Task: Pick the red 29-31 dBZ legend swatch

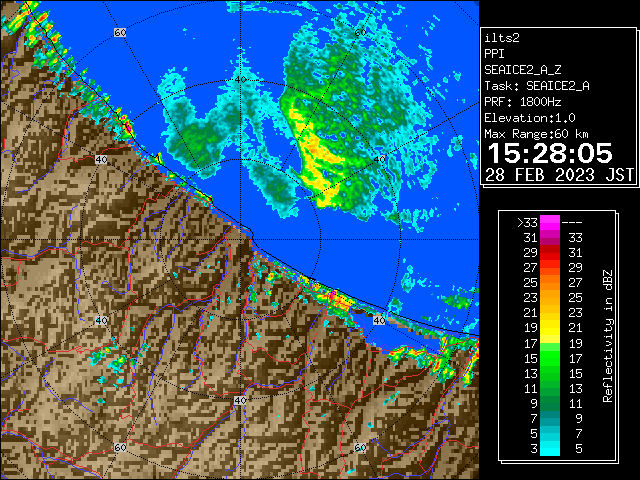Action: point(550,253)
